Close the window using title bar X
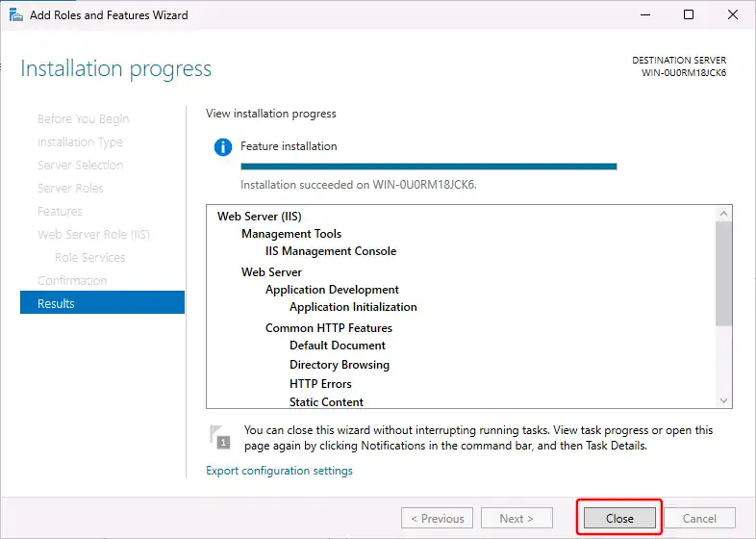 (x=732, y=15)
